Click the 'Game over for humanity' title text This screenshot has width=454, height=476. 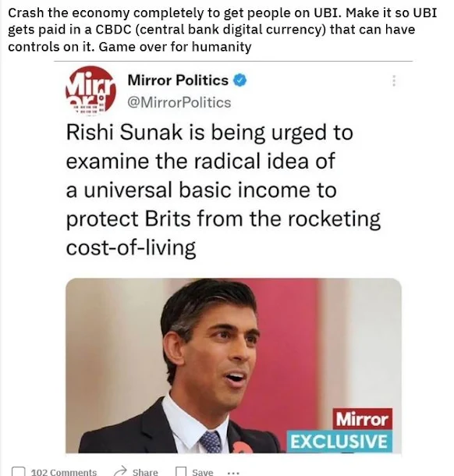(x=175, y=47)
